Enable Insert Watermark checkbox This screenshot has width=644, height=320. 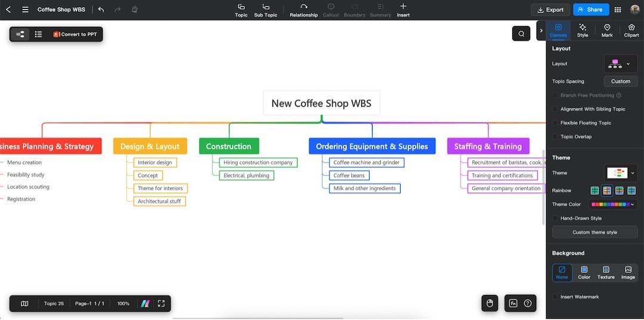pos(555,297)
